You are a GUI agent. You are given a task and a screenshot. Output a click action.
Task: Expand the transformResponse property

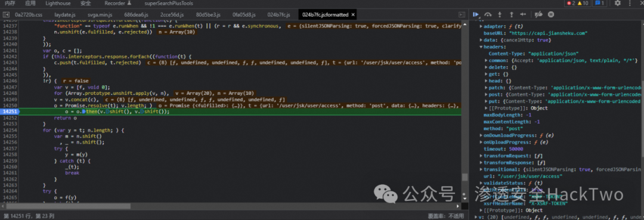pos(482,163)
